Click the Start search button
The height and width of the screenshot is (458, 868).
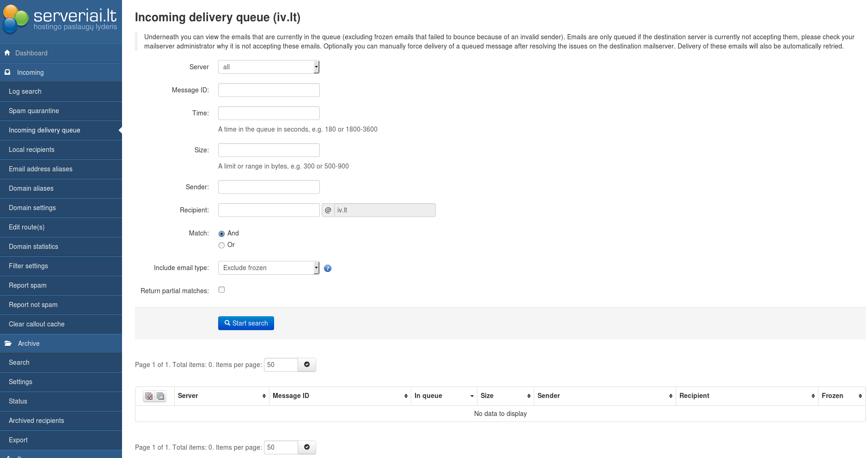click(x=246, y=323)
